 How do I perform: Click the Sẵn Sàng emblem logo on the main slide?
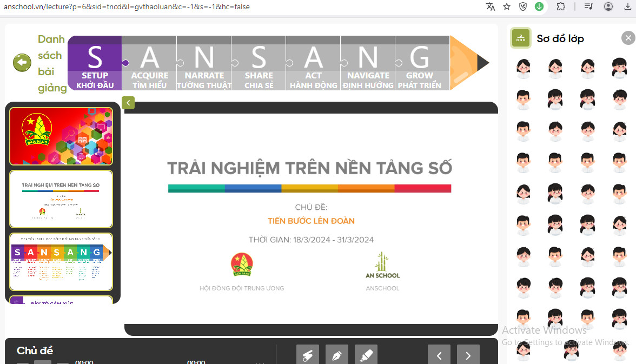(242, 264)
